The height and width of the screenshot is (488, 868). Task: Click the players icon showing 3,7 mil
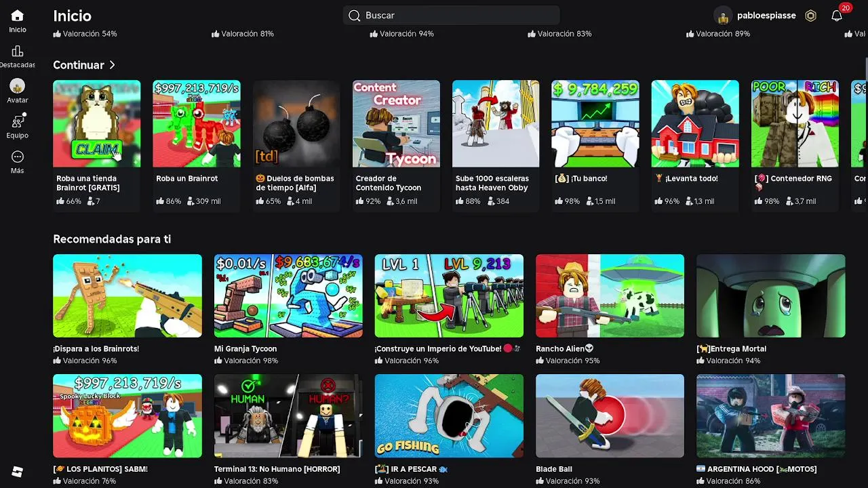[789, 201]
